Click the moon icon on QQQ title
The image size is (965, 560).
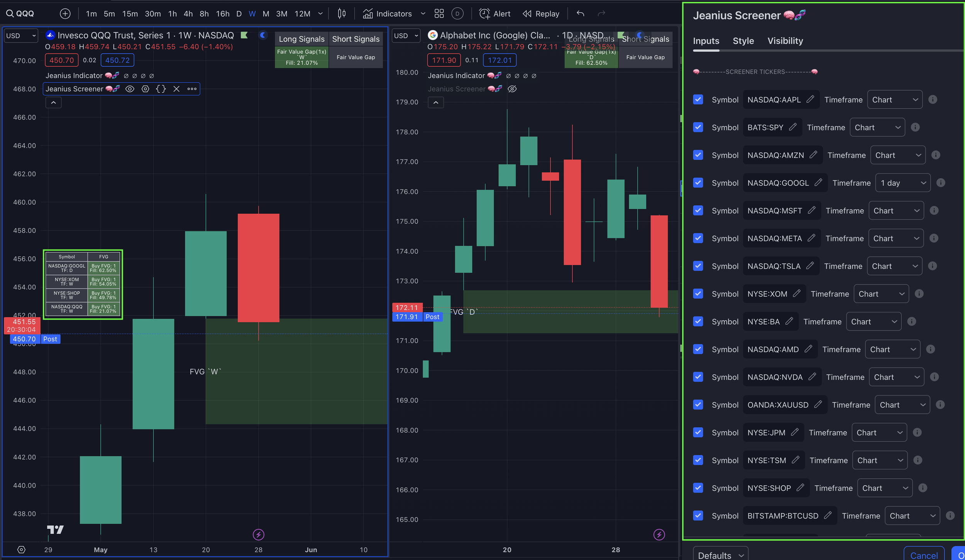point(263,35)
